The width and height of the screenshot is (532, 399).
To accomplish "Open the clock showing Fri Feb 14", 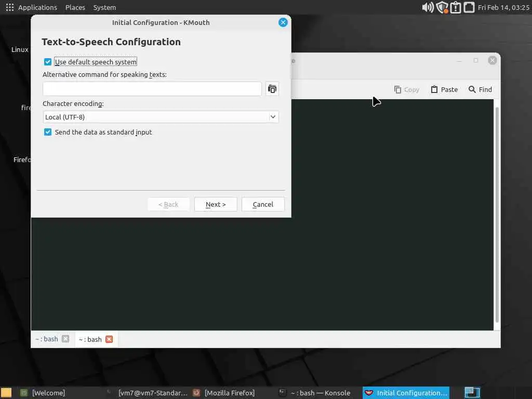I will (x=503, y=7).
